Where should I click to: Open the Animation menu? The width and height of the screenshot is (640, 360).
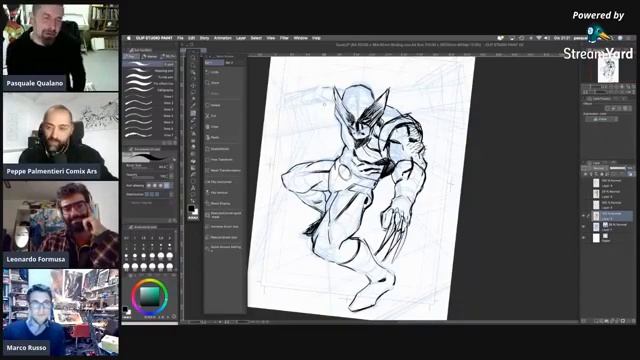click(x=222, y=38)
